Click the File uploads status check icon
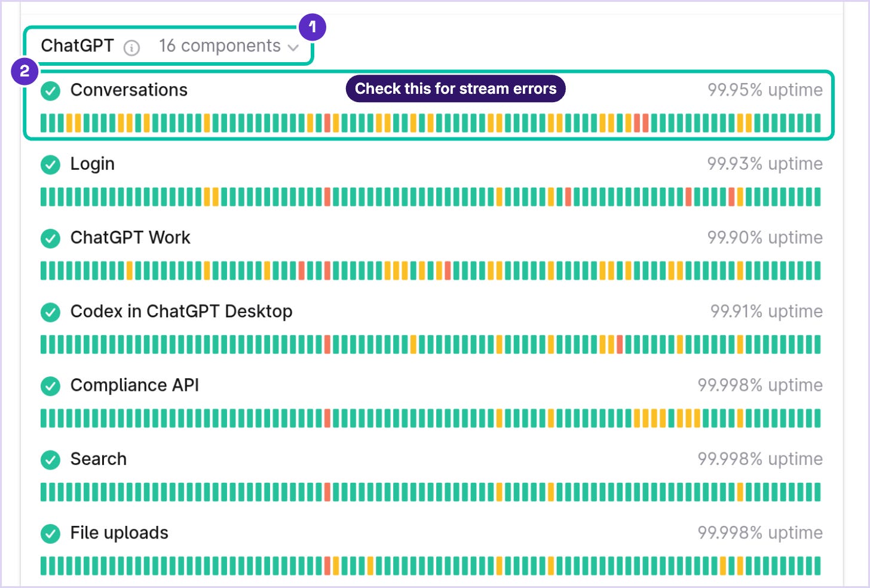870x588 pixels. coord(51,534)
